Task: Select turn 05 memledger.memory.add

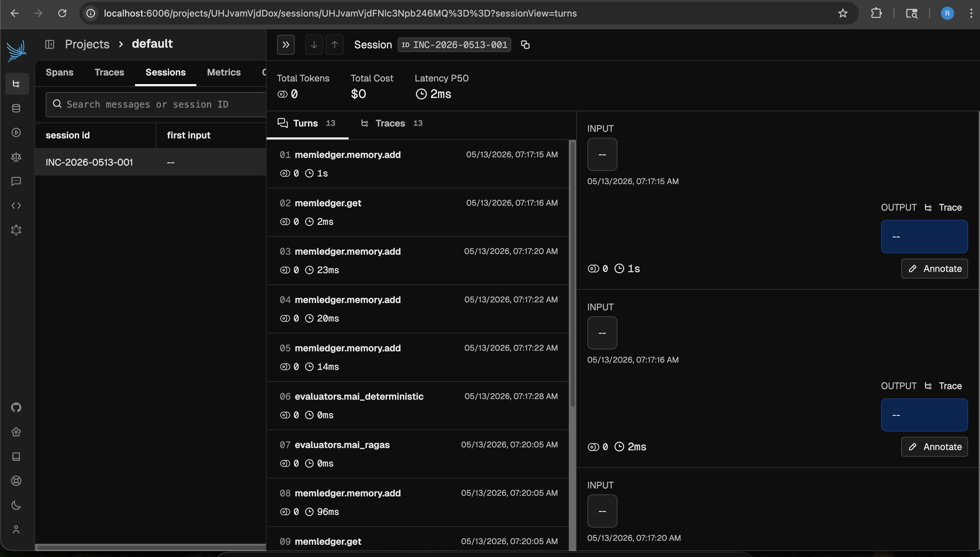Action: coord(417,357)
